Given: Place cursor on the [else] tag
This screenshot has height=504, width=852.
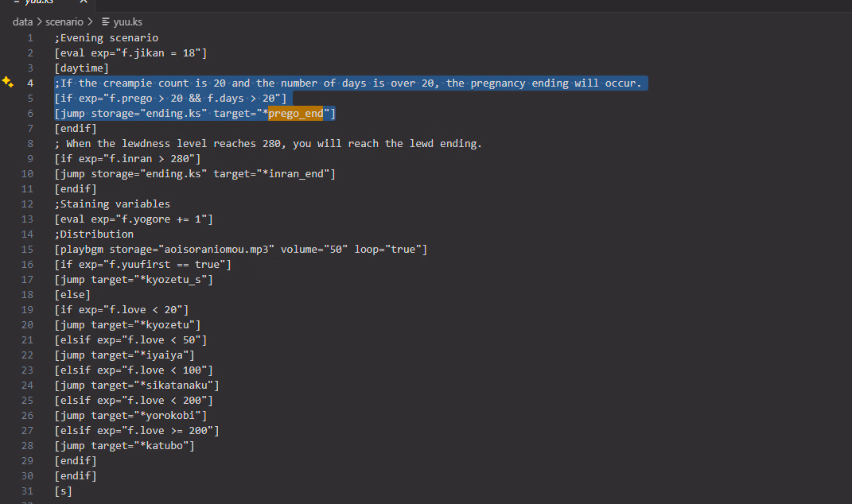Looking at the screenshot, I should pyautogui.click(x=72, y=295).
